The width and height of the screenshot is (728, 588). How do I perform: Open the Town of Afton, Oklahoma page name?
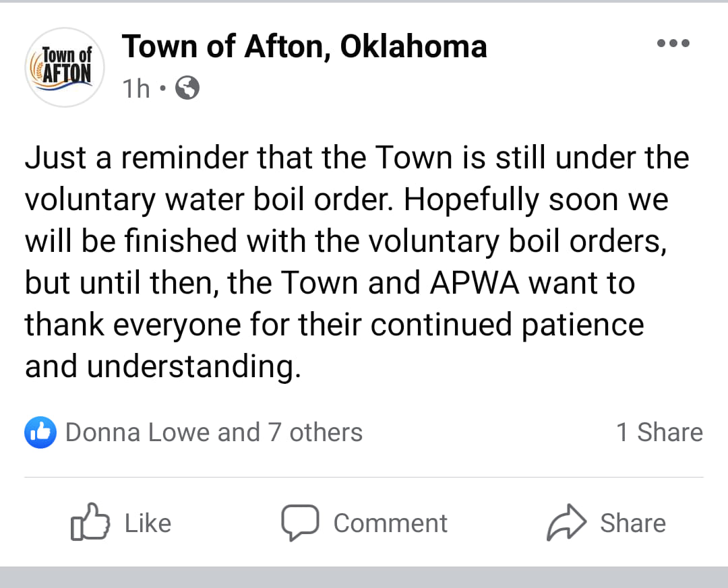click(304, 46)
